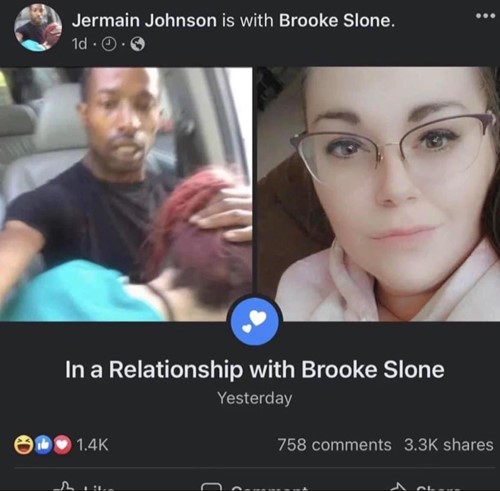The height and width of the screenshot is (491, 500).
Task: Click the Like thumbs-up button
Action: click(84, 487)
